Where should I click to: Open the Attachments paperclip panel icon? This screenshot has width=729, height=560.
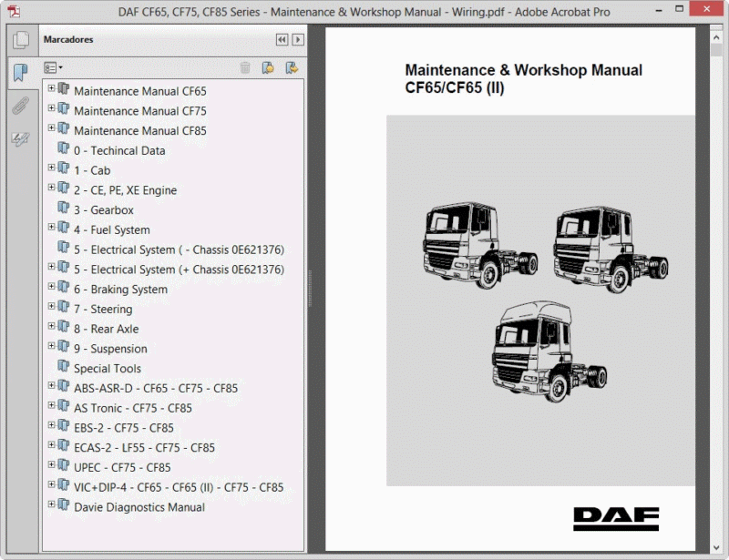(x=21, y=106)
